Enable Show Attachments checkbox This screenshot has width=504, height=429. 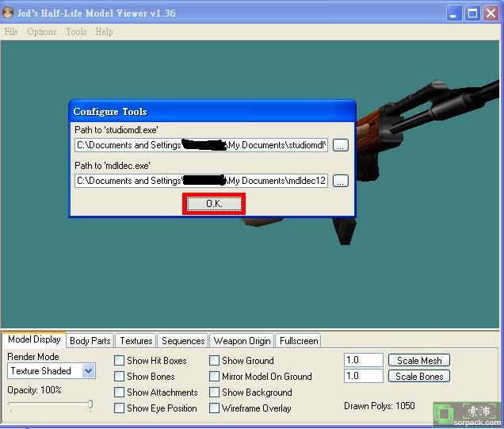119,393
